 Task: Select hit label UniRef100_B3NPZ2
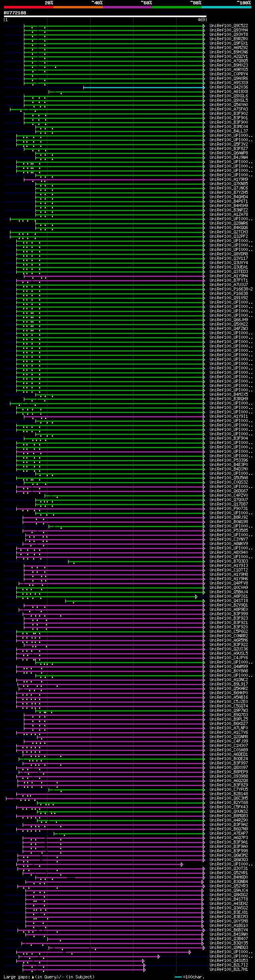click(x=229, y=210)
